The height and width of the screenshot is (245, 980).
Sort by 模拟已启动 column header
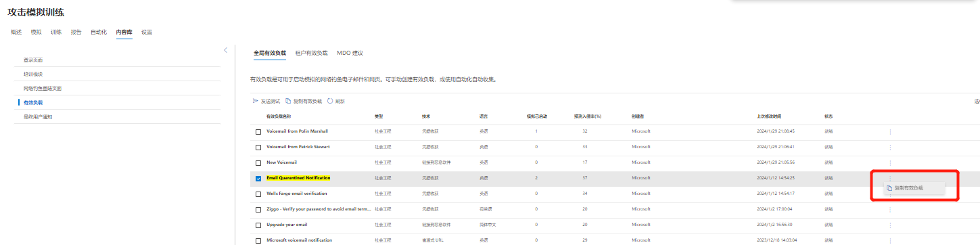tap(537, 116)
